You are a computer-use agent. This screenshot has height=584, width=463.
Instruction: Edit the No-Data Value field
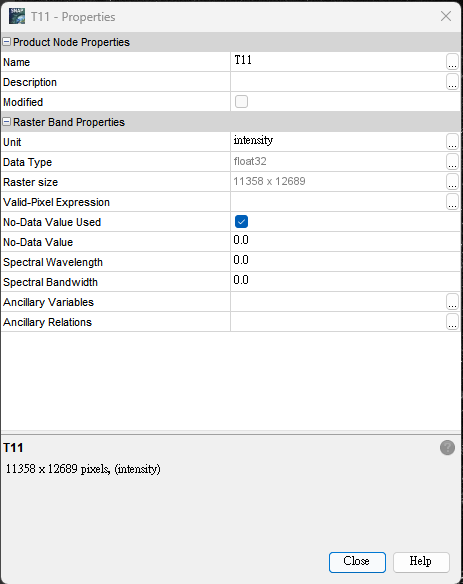point(345,241)
